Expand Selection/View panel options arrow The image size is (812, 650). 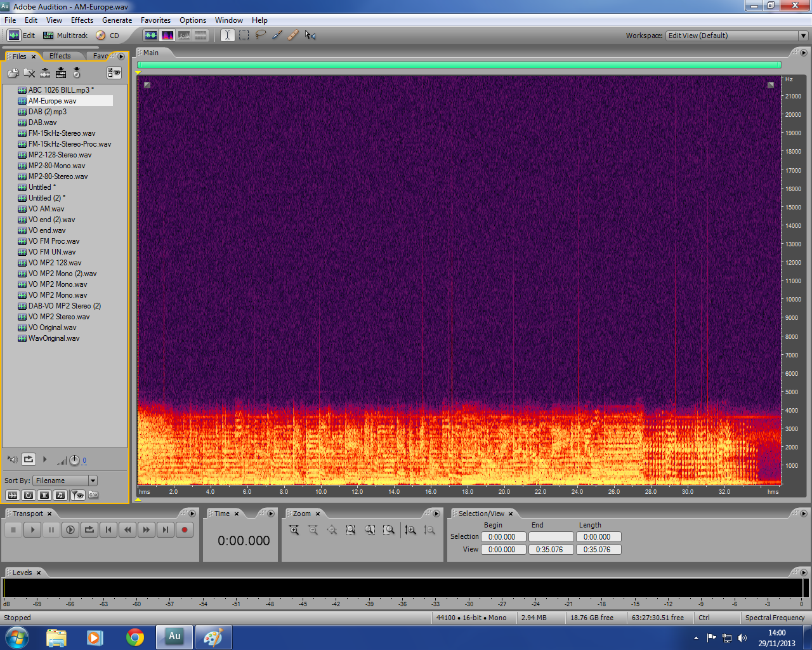tap(803, 514)
